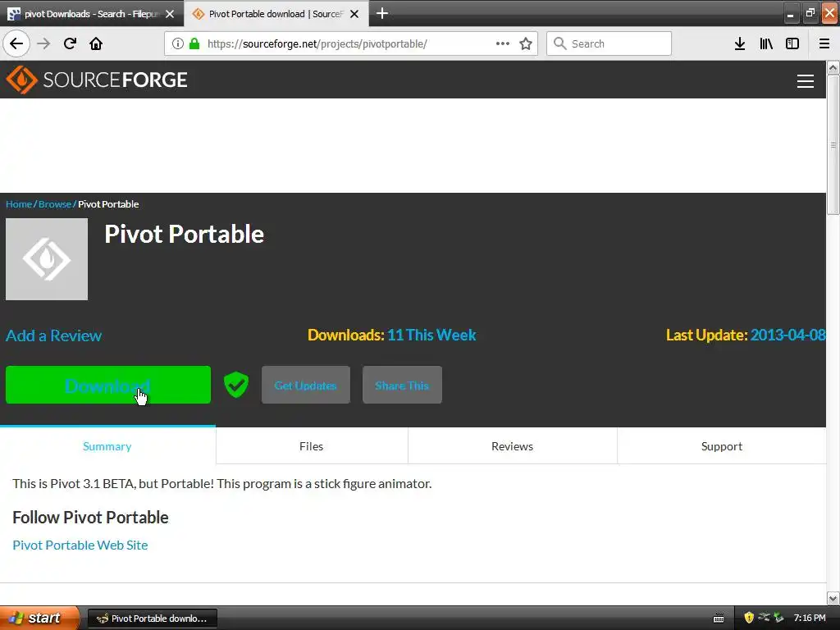Click the 2013-04-08 last update link
The width and height of the screenshot is (840, 630).
[787, 335]
